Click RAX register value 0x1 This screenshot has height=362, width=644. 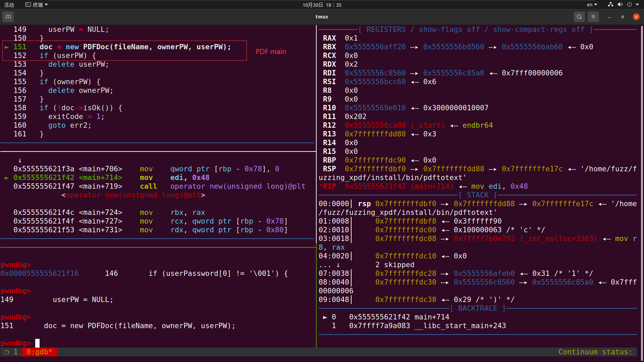tap(351, 38)
